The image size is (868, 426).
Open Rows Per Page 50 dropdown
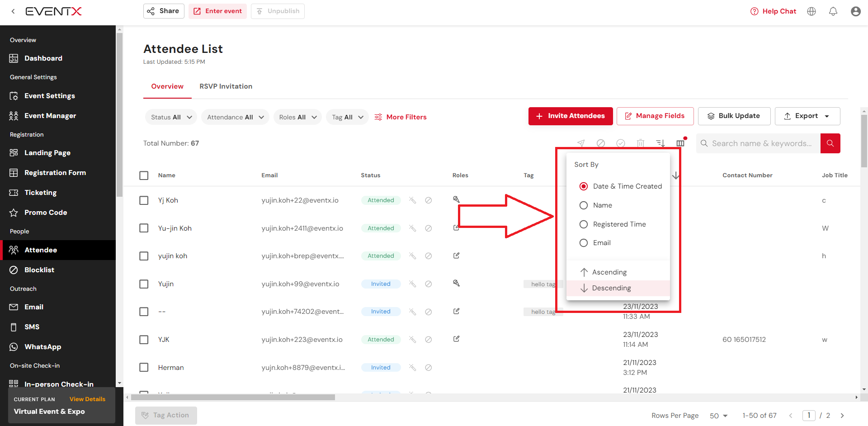[718, 416]
